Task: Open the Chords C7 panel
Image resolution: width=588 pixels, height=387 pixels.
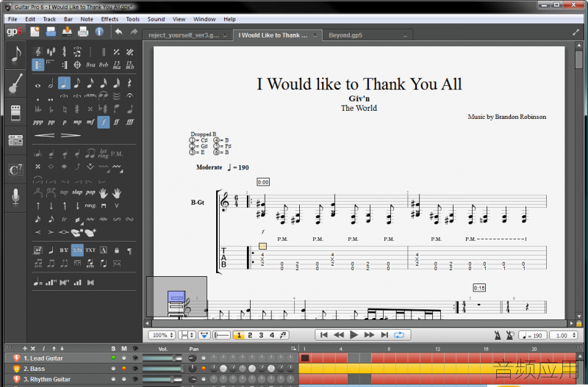Action: tap(15, 170)
